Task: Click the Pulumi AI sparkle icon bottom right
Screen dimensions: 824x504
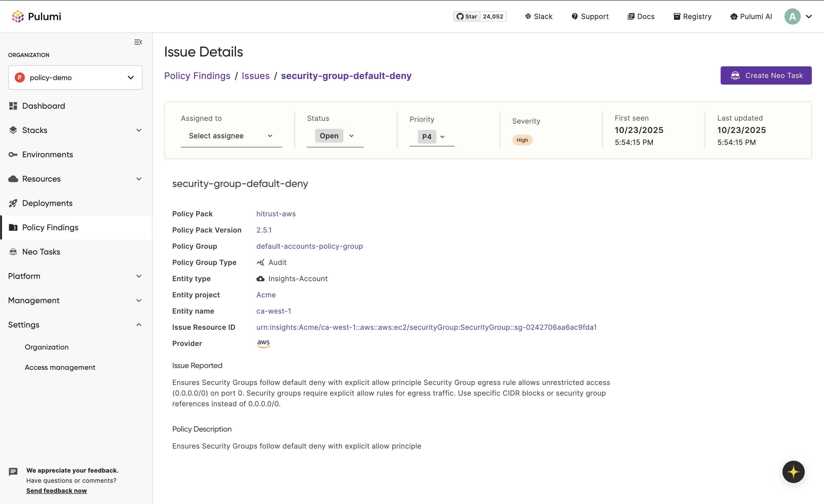Action: pos(793,472)
